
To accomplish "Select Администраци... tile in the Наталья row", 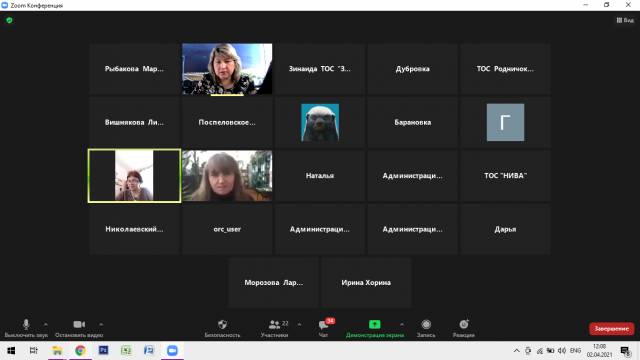I will (412, 176).
